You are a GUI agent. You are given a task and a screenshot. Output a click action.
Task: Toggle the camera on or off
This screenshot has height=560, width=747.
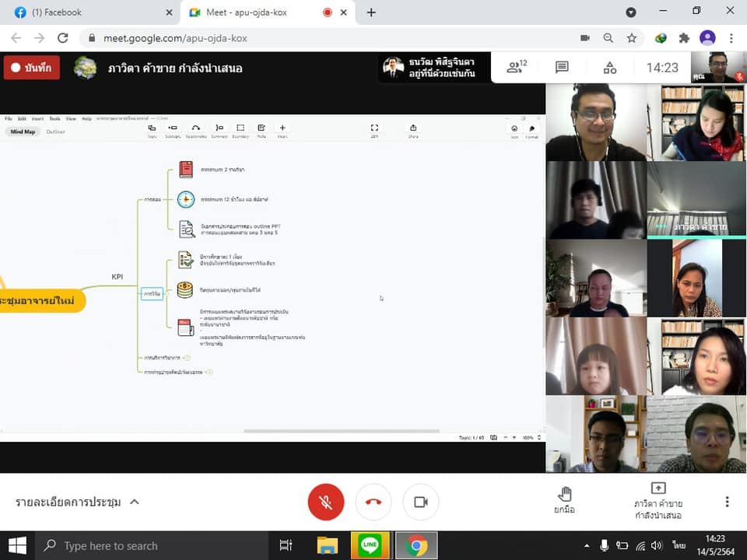click(x=421, y=502)
